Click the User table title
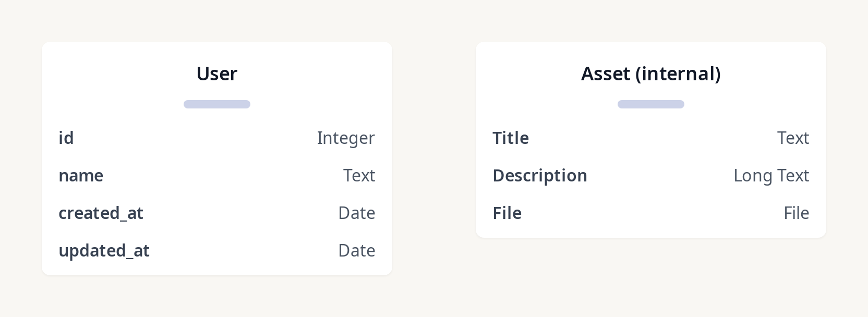Screen dimensions: 868x317 point(217,74)
